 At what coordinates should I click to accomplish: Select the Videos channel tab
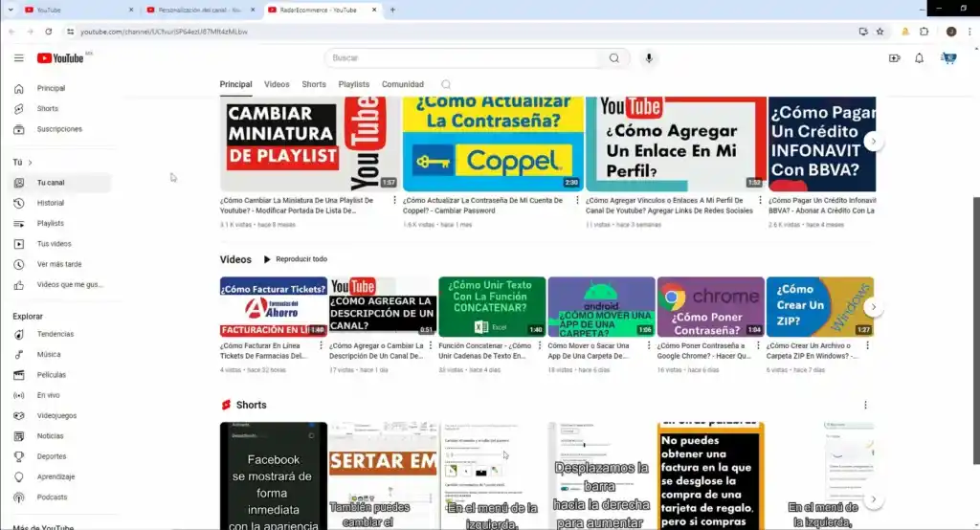(x=277, y=84)
